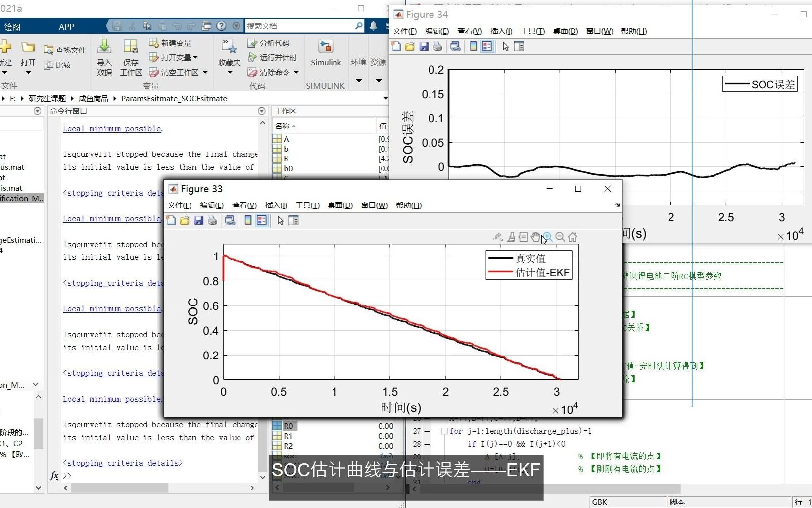Click Open File icon in Figure 33 toolbar
812x508 pixels.
pyautogui.click(x=185, y=221)
